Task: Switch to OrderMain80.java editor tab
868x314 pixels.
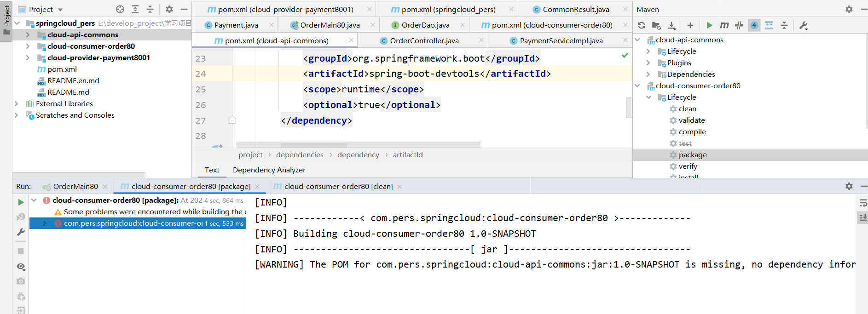Action: point(330,25)
